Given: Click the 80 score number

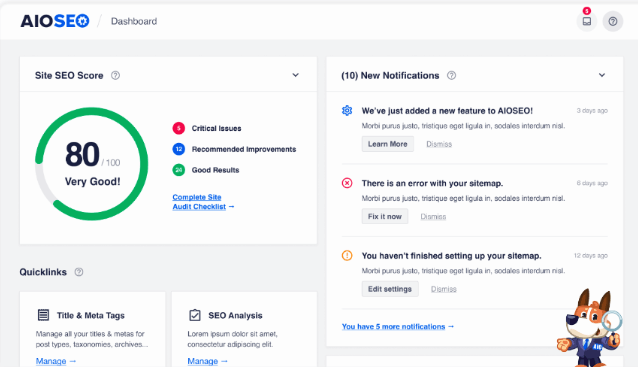Looking at the screenshot, I should (x=82, y=154).
